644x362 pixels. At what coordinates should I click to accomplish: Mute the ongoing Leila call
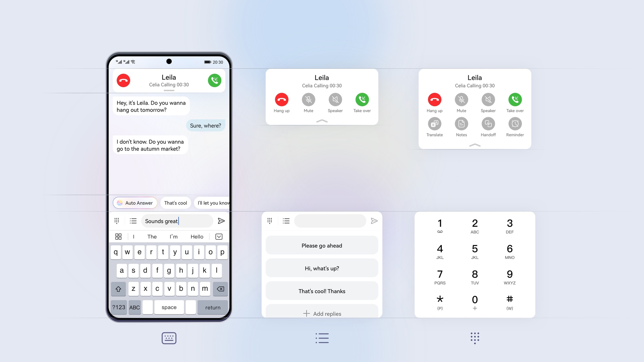point(308,99)
